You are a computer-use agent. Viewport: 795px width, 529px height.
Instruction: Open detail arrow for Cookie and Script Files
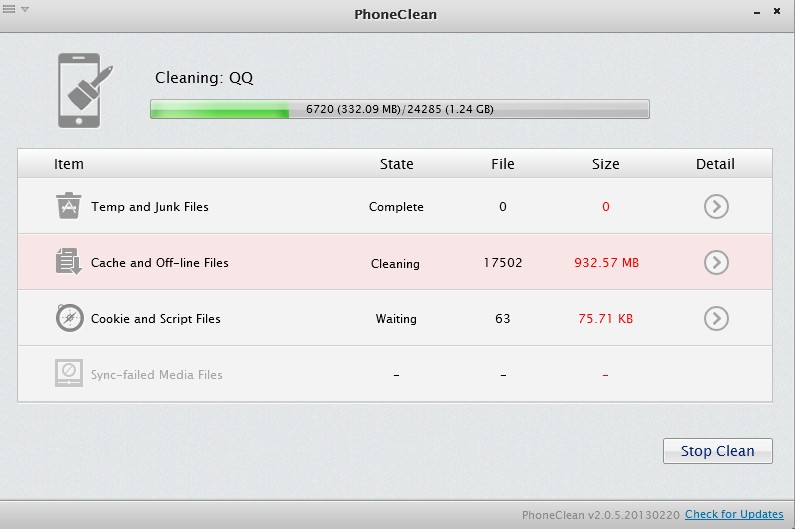pos(716,319)
